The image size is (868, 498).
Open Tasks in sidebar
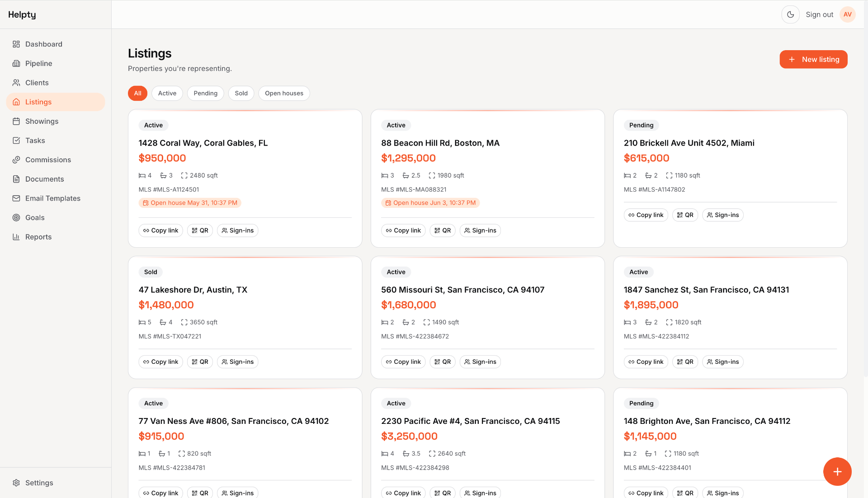56,141
